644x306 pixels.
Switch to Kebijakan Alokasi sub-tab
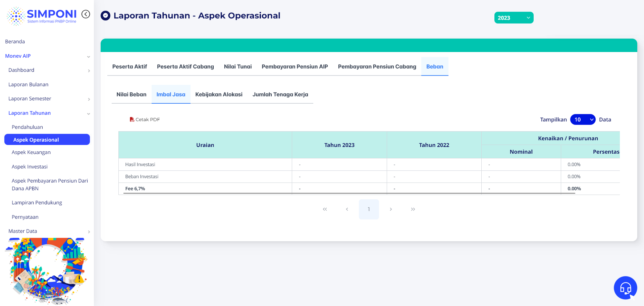219,94
